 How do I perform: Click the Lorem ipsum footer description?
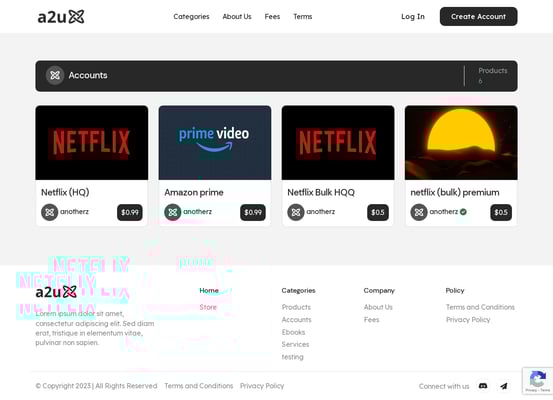click(x=95, y=328)
